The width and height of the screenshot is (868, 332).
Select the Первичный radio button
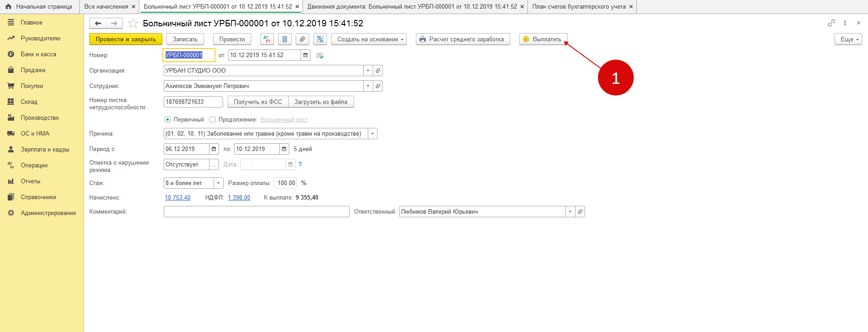pyautogui.click(x=168, y=120)
